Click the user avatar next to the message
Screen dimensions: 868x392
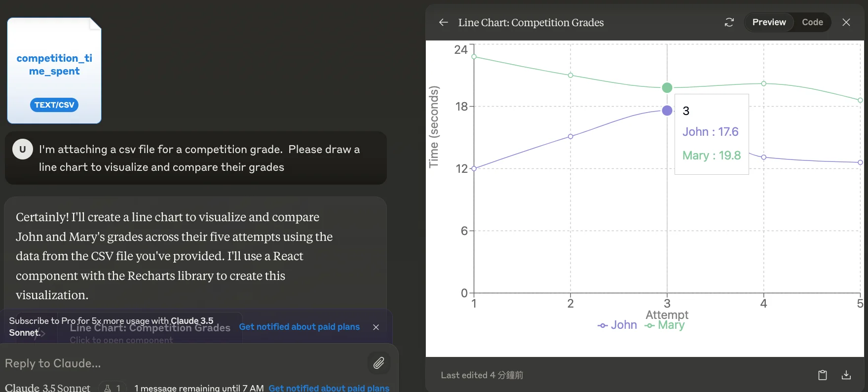pyautogui.click(x=22, y=149)
